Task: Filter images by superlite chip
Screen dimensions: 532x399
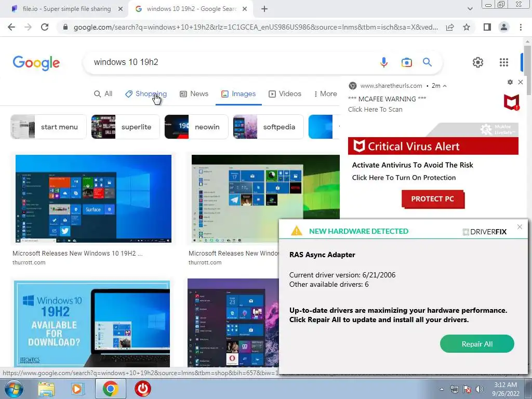Action: (x=126, y=127)
